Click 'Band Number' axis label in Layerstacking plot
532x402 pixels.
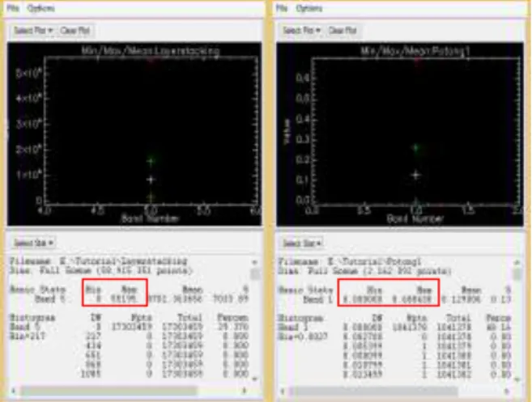pos(150,218)
